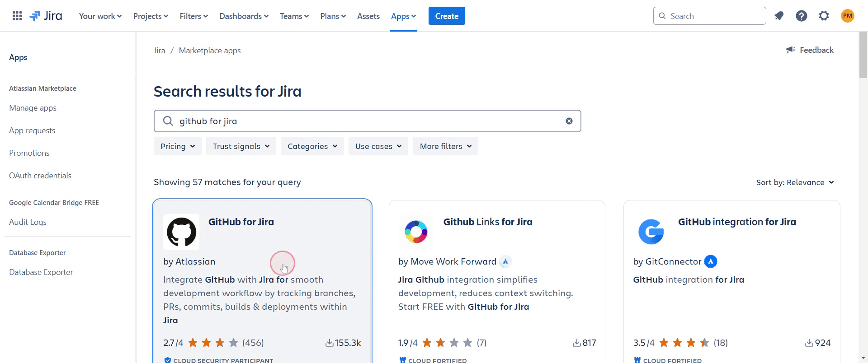This screenshot has width=868, height=363.
Task: Open the Github Links for Jira title
Action: [x=488, y=222]
